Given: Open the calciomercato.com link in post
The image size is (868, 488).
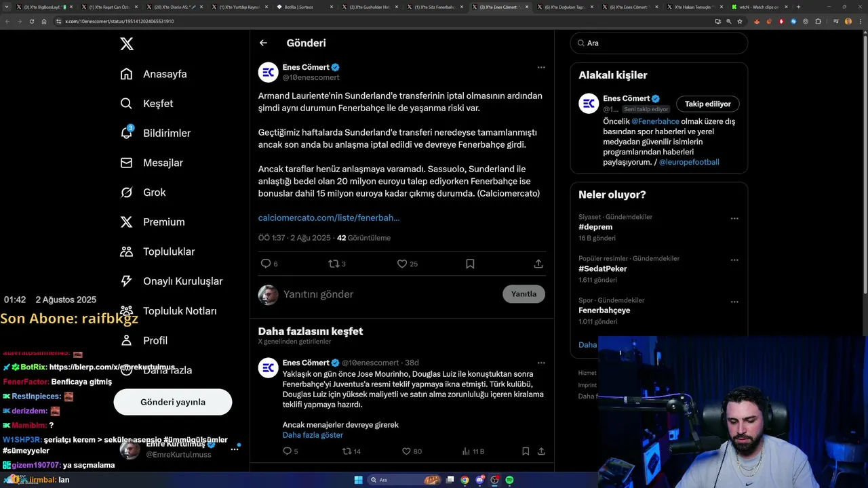Looking at the screenshot, I should pos(329,218).
